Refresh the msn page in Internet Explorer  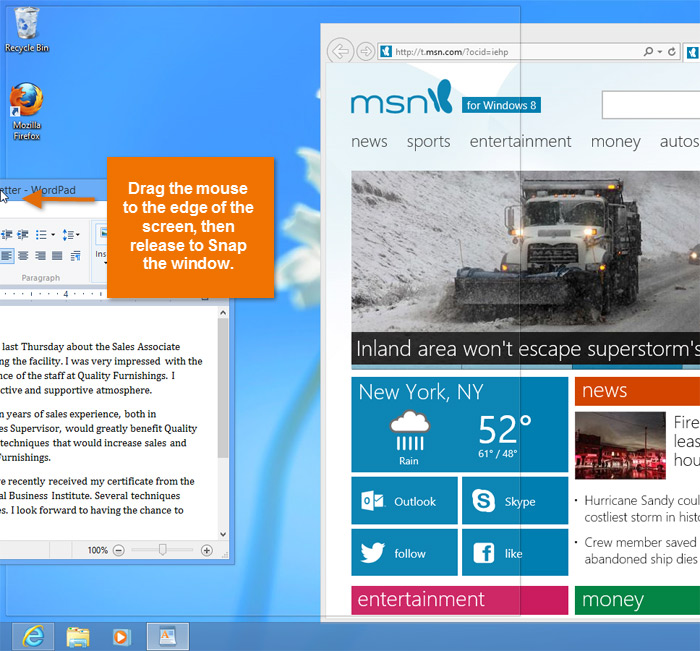pyautogui.click(x=671, y=52)
